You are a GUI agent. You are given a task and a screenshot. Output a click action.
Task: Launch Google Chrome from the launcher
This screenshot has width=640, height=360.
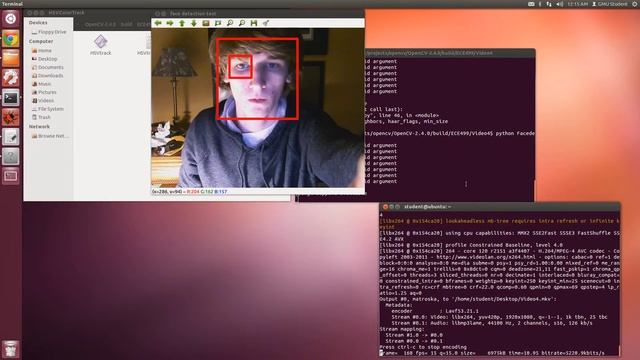[x=11, y=39]
